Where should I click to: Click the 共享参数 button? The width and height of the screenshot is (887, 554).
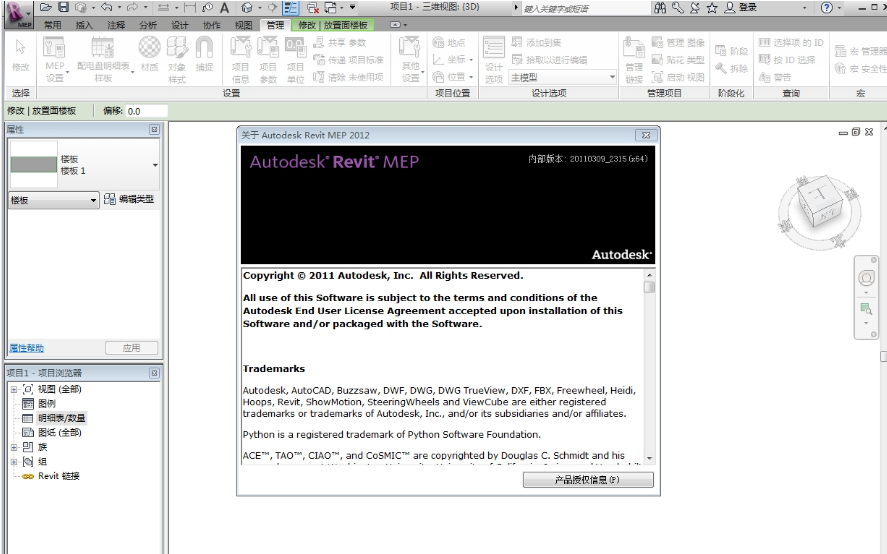(340, 42)
